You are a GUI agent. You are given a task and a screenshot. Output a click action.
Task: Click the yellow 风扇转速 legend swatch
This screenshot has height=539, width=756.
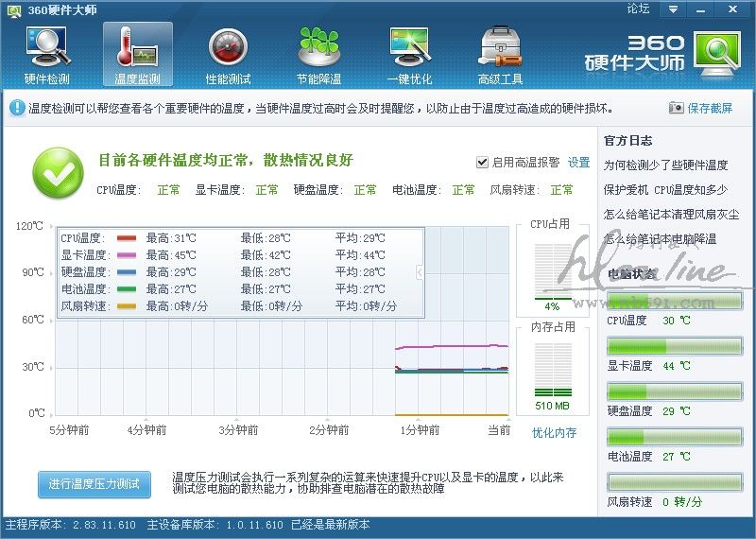pos(127,306)
